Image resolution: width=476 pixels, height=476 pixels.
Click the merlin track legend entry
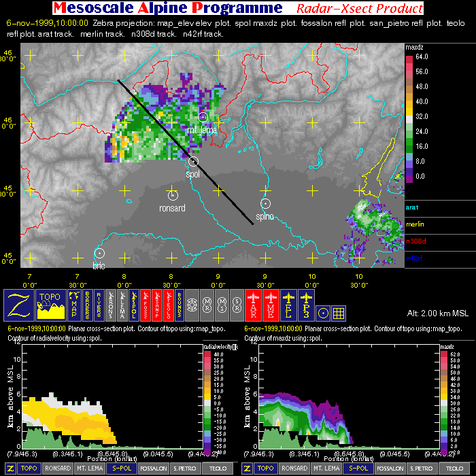(x=415, y=224)
